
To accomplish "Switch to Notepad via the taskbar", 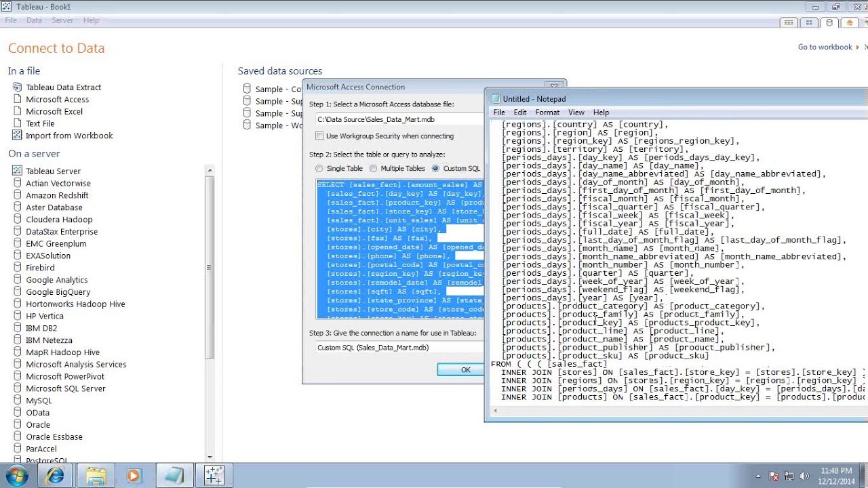I will pyautogui.click(x=174, y=476).
